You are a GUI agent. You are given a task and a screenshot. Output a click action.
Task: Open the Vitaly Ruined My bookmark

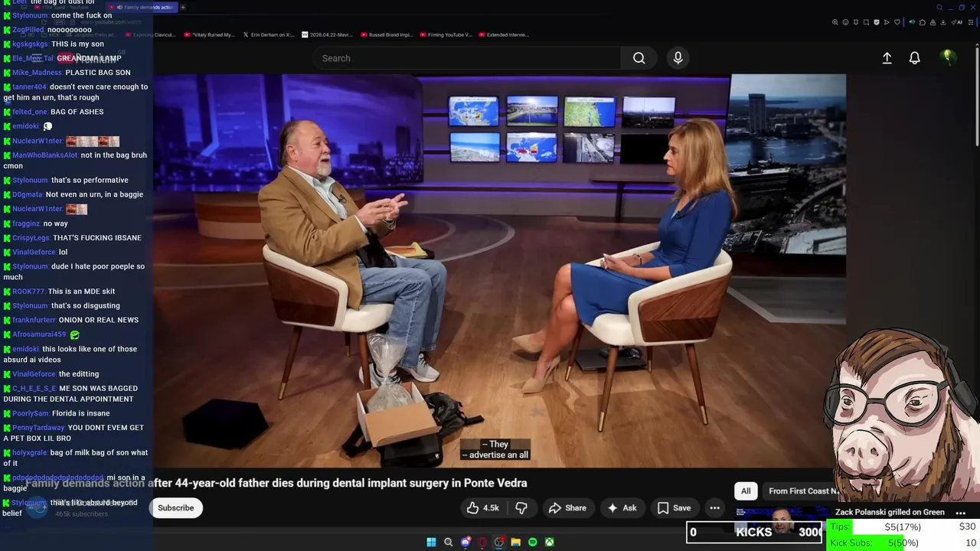click(x=210, y=34)
